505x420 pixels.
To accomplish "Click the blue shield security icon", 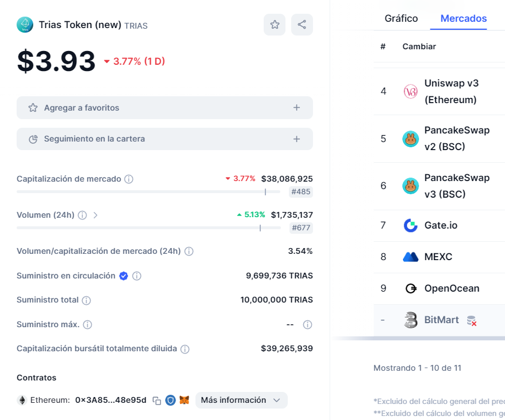I will [170, 401].
